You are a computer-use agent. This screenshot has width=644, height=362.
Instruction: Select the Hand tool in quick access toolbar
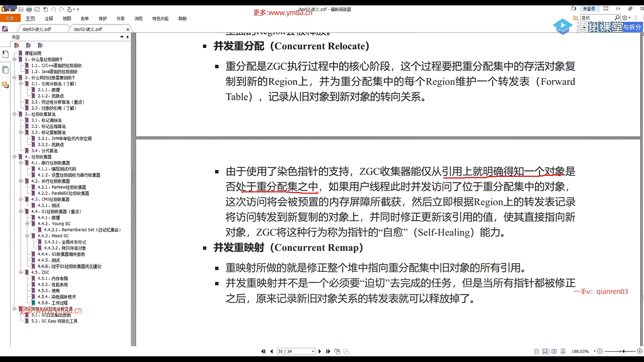(x=70, y=9)
